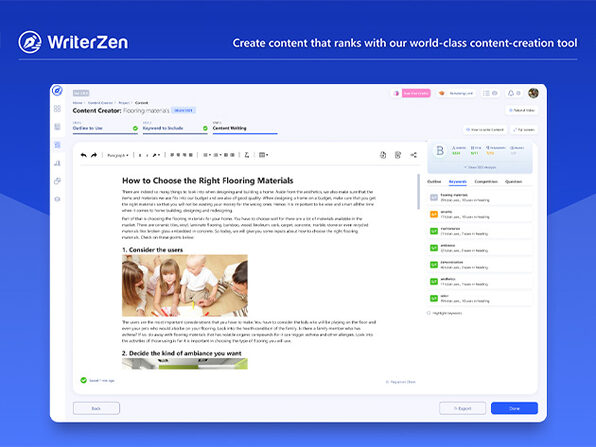The height and width of the screenshot is (447, 596).
Task: Expand the content score analysis panel
Action: coord(480,167)
